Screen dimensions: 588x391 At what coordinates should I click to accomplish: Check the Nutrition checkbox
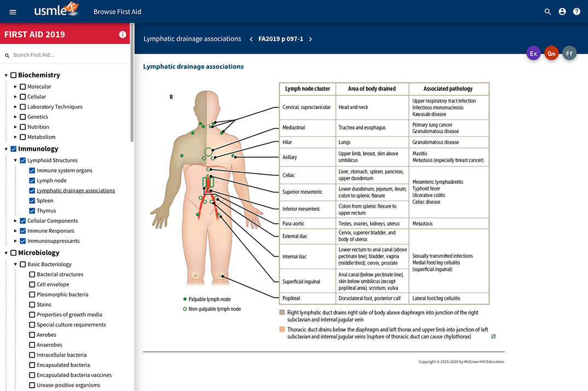23,127
